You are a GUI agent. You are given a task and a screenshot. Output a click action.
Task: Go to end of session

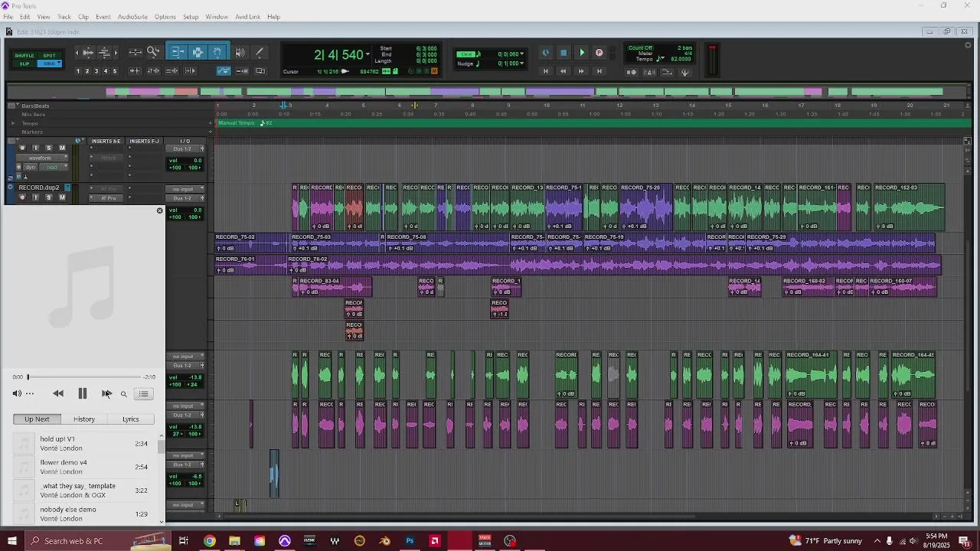pos(599,71)
